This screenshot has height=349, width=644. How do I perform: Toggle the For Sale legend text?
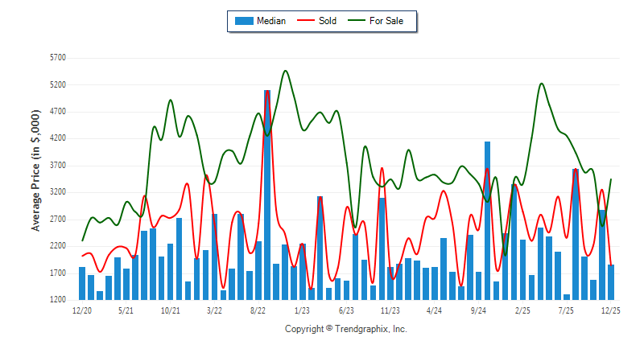click(x=386, y=21)
